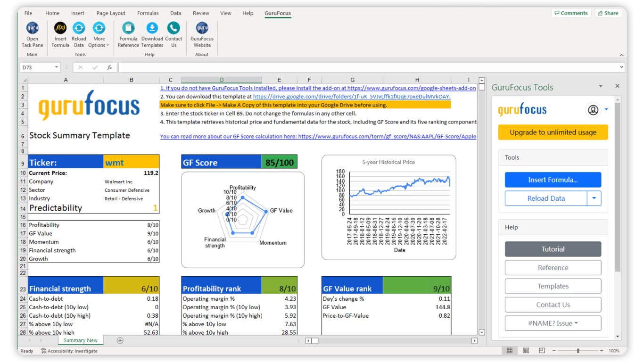Switch to Normal view
This screenshot has width=644, height=362.
coord(510,351)
